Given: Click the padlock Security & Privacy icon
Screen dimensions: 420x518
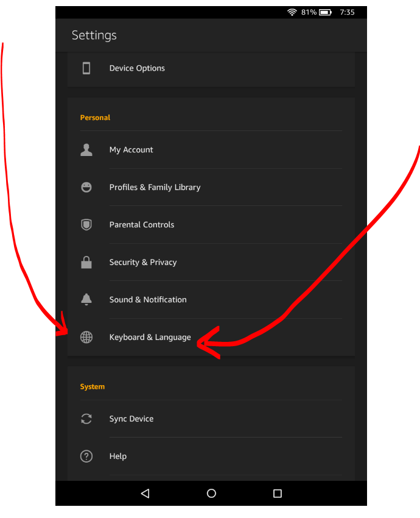Looking at the screenshot, I should click(x=86, y=263).
